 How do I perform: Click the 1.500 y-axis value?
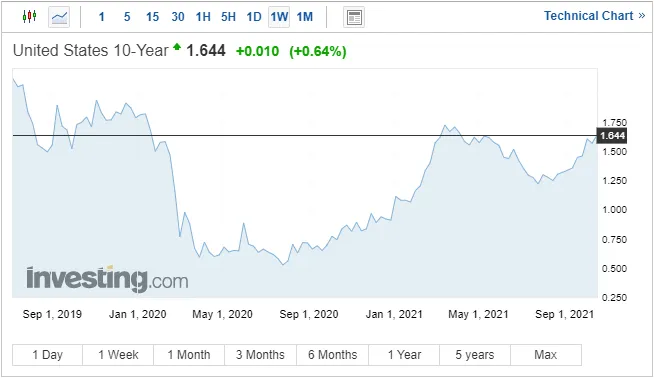coord(614,151)
